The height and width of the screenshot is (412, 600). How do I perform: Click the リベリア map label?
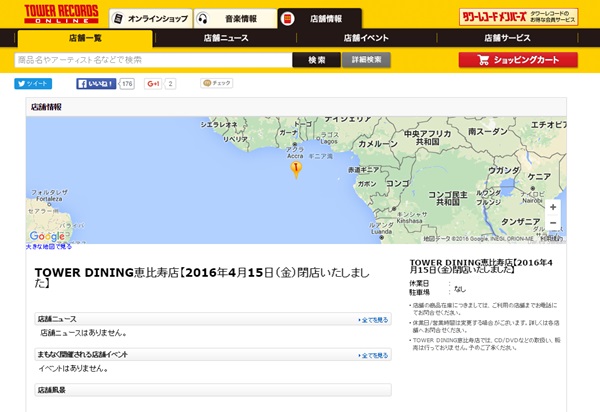tap(235, 139)
